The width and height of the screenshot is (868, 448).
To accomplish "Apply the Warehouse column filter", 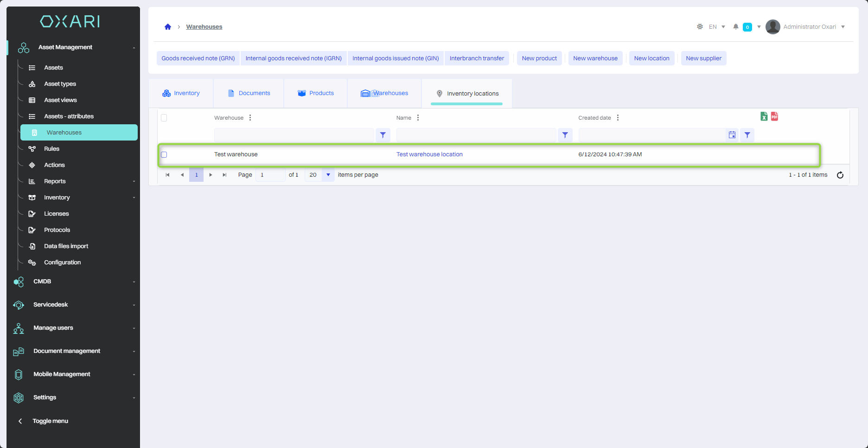I will 383,135.
